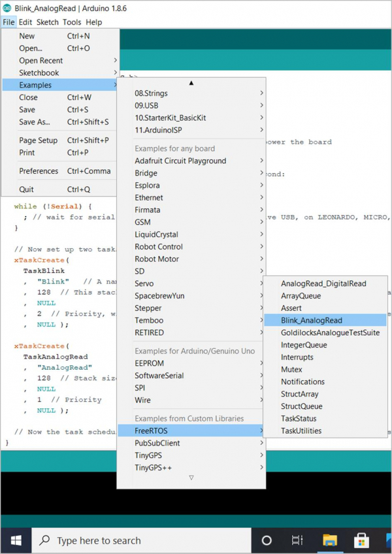Image resolution: width=392 pixels, height=554 pixels.
Task: Open the Tools menu
Action: 72,22
